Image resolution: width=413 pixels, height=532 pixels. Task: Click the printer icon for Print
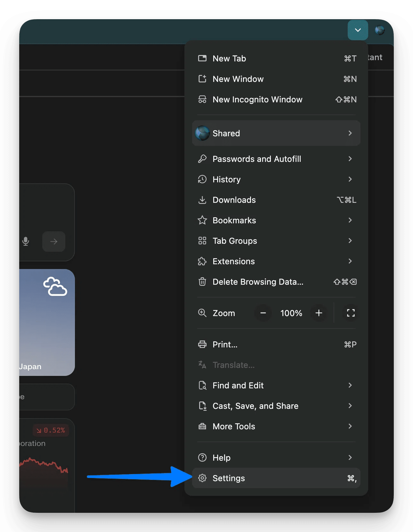pyautogui.click(x=202, y=345)
